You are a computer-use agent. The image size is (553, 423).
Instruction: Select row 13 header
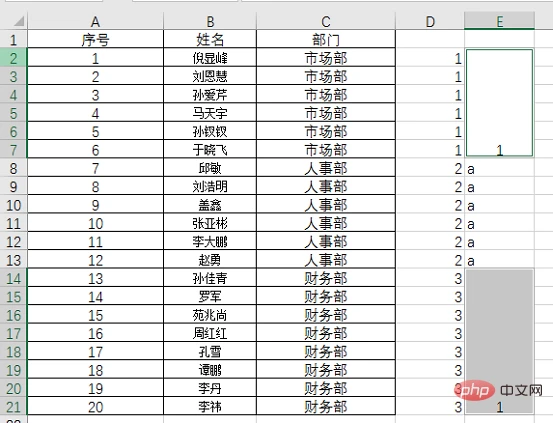point(13,260)
